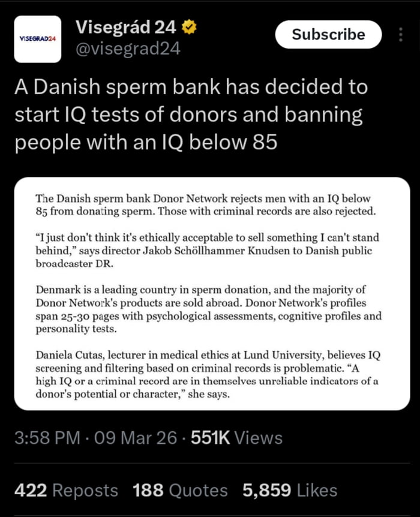Open the attached article screenshot image
Viewport: 420px width, 517px height.
tap(213, 294)
